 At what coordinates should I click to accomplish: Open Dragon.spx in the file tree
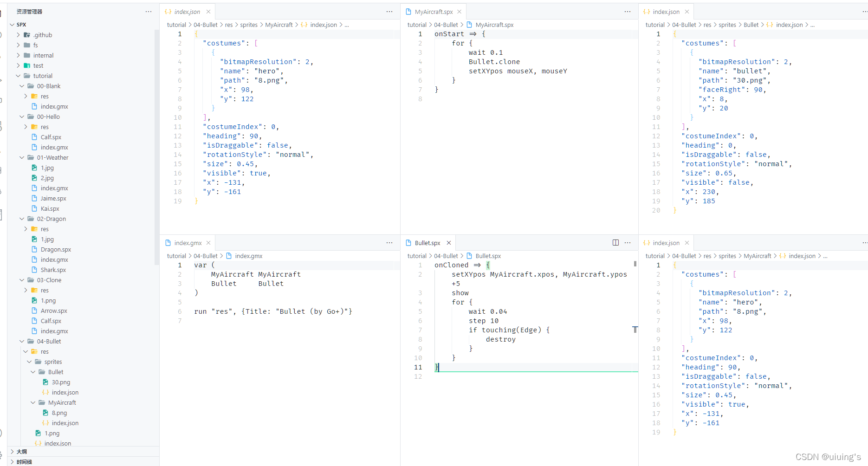56,249
